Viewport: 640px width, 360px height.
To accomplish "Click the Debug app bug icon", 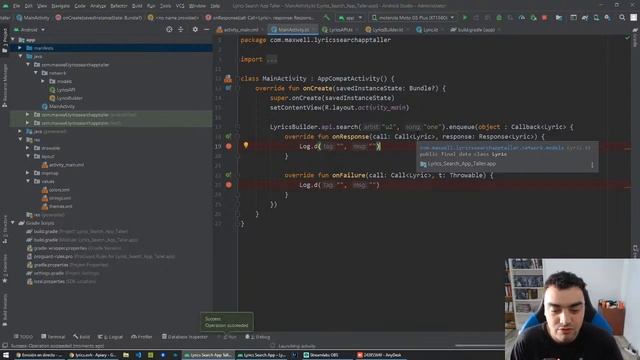I will tap(499, 18).
